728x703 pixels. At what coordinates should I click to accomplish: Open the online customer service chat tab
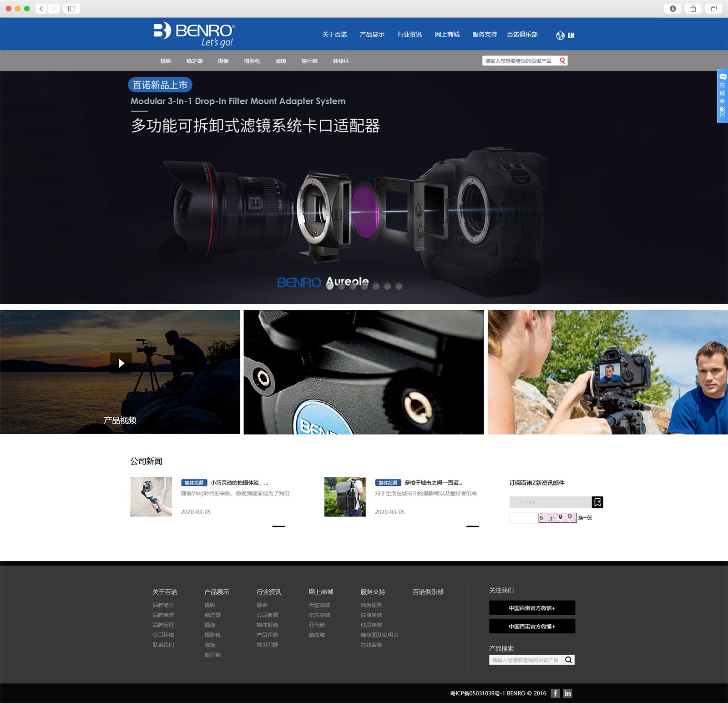coord(723,96)
